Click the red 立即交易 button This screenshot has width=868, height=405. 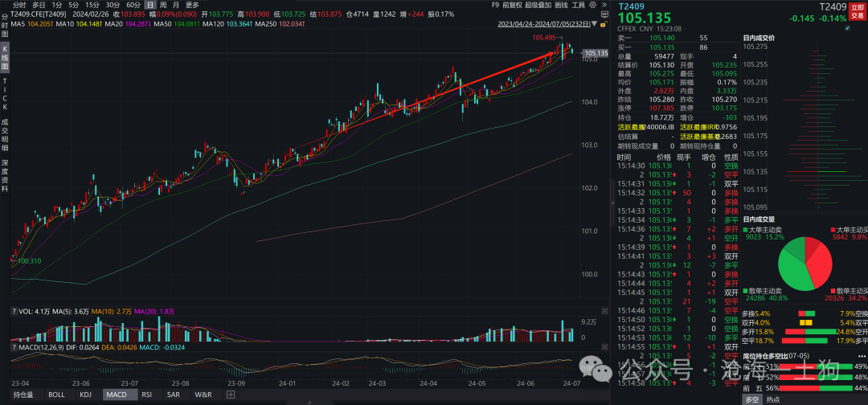pyautogui.click(x=858, y=15)
